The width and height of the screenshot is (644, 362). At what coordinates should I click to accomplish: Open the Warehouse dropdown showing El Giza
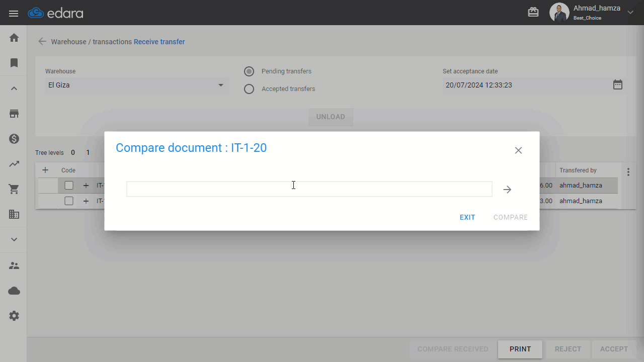click(136, 85)
